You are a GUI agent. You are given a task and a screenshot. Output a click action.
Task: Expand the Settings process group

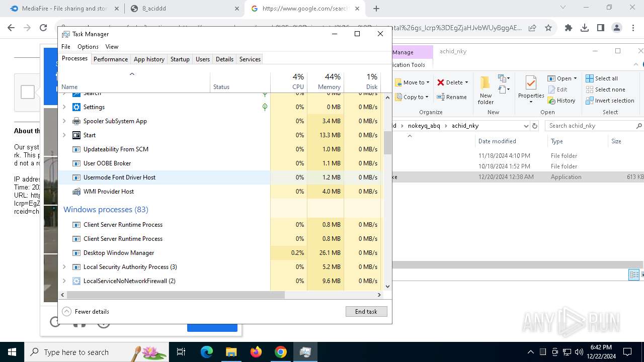point(64,107)
